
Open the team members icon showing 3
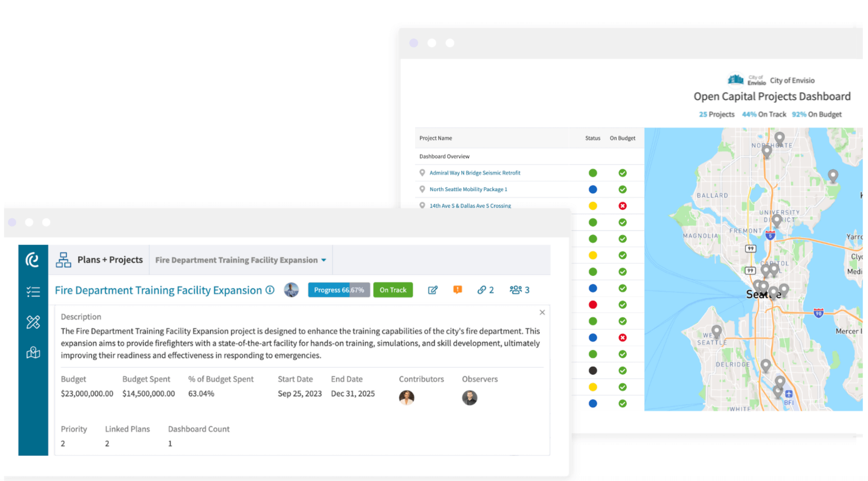tap(519, 290)
